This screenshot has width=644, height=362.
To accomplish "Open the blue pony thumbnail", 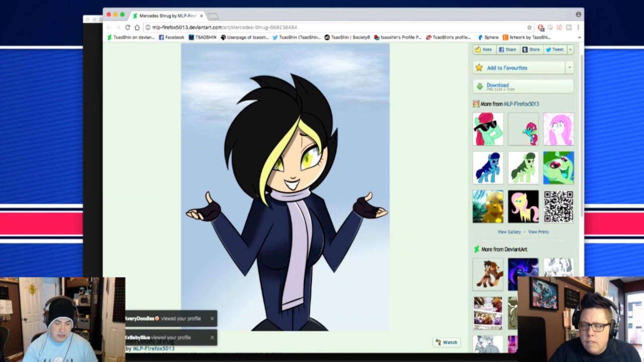I will [488, 168].
